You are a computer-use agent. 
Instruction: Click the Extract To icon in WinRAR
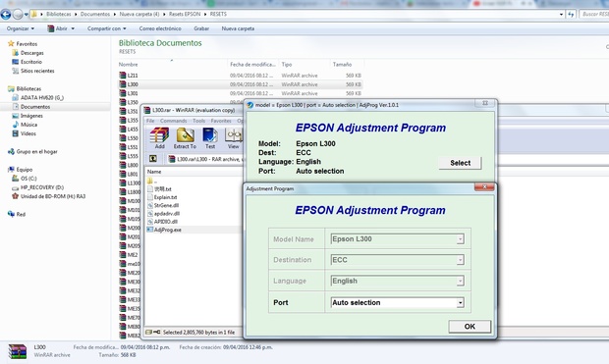(x=185, y=138)
